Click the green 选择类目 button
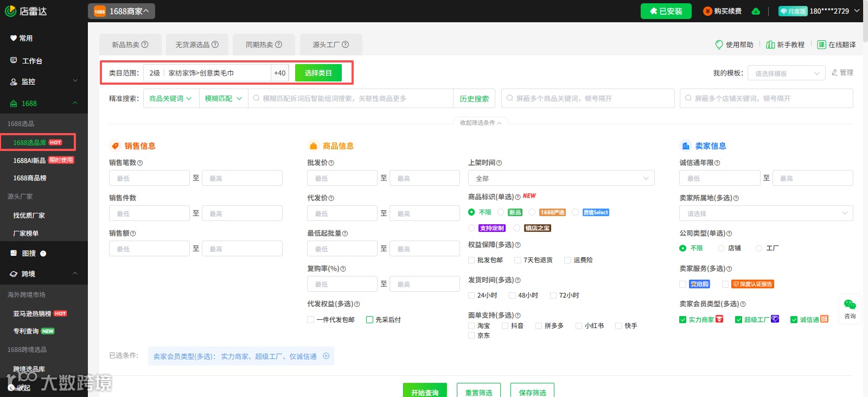This screenshot has height=397, width=868. [318, 73]
